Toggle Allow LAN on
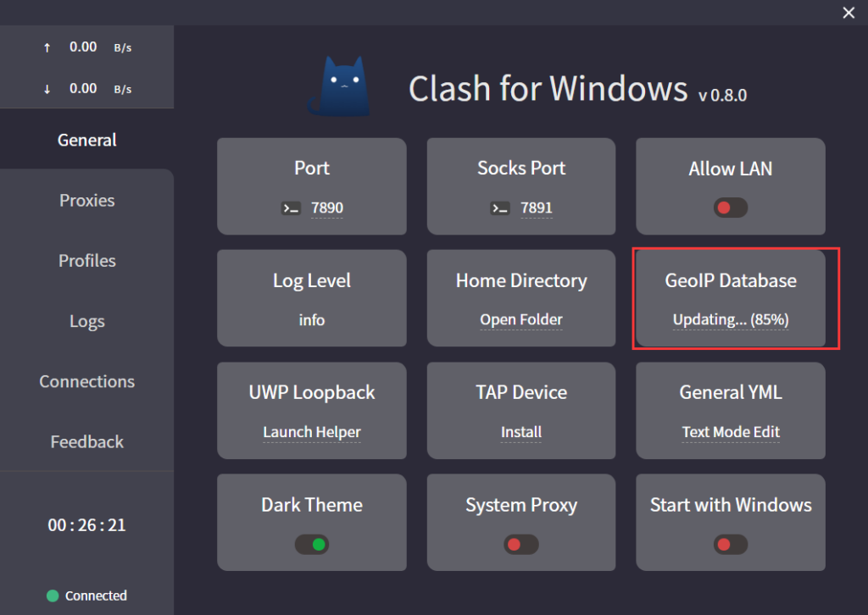868x615 pixels. tap(730, 208)
